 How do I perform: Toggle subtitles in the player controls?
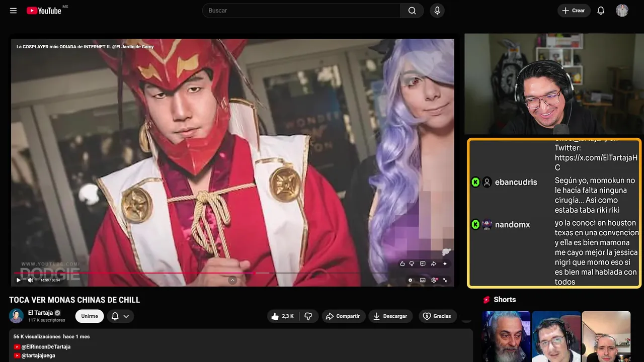point(423,280)
